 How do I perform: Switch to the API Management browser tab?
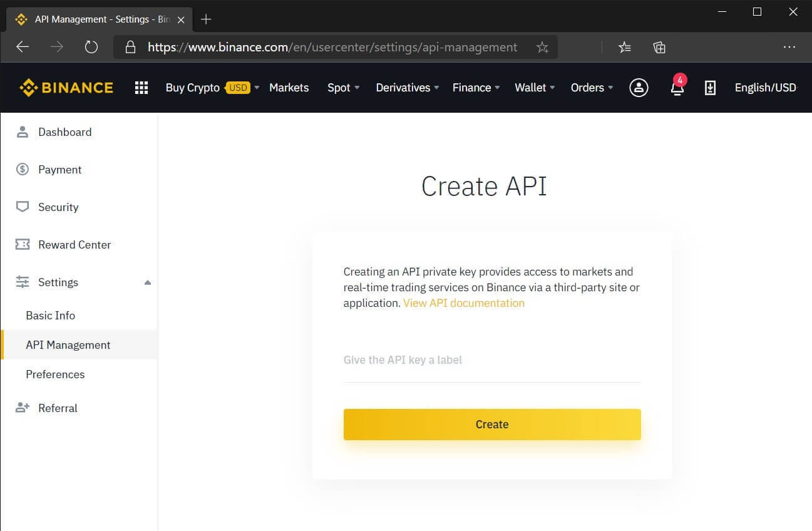[94, 19]
